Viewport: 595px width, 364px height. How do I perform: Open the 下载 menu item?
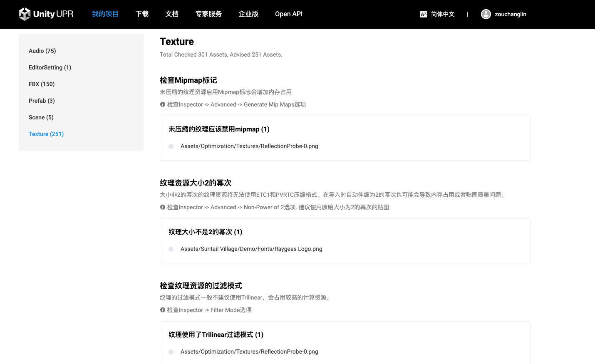pyautogui.click(x=142, y=14)
